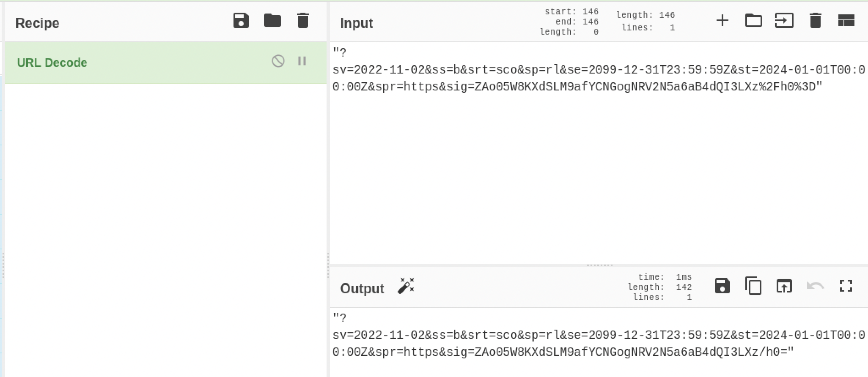
Task: Maximise the output pane
Action: (846, 286)
